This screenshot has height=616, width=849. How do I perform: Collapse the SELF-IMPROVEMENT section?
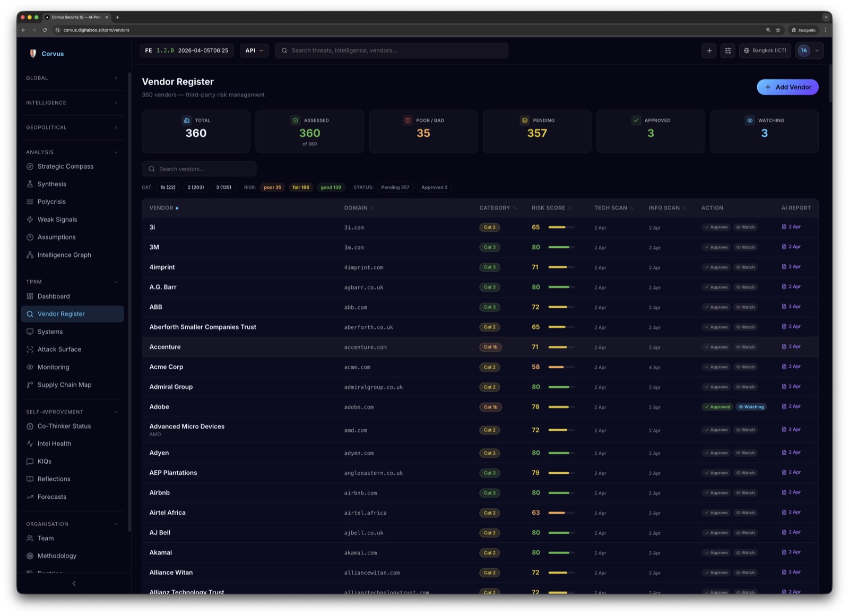coord(72,412)
